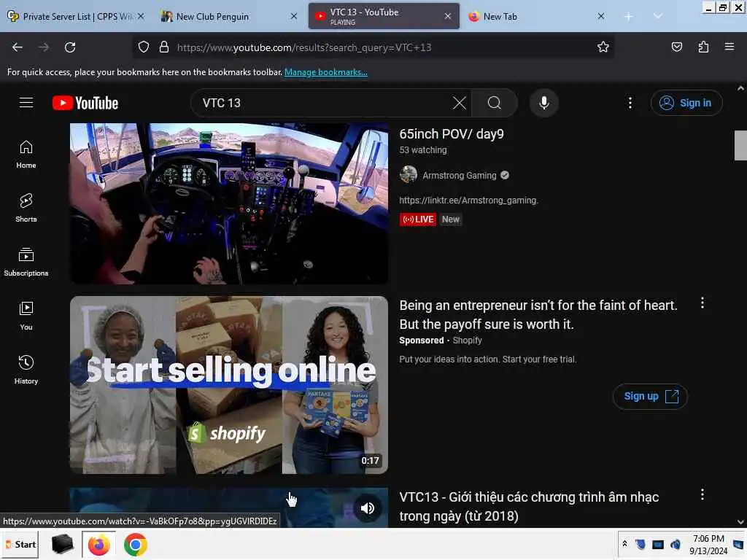This screenshot has width=747, height=560.
Task: View site security padlock info
Action: tap(164, 47)
